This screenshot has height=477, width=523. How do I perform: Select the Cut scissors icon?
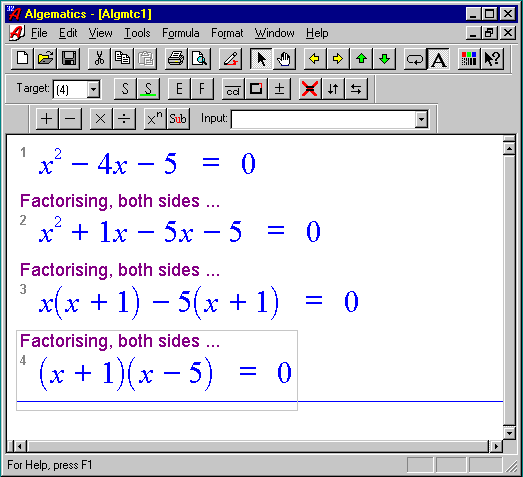pyautogui.click(x=99, y=59)
